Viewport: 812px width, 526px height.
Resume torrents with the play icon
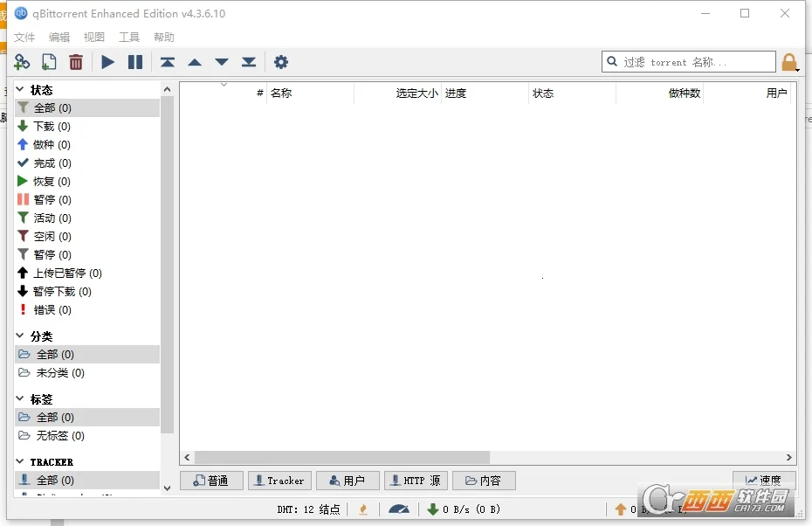107,61
